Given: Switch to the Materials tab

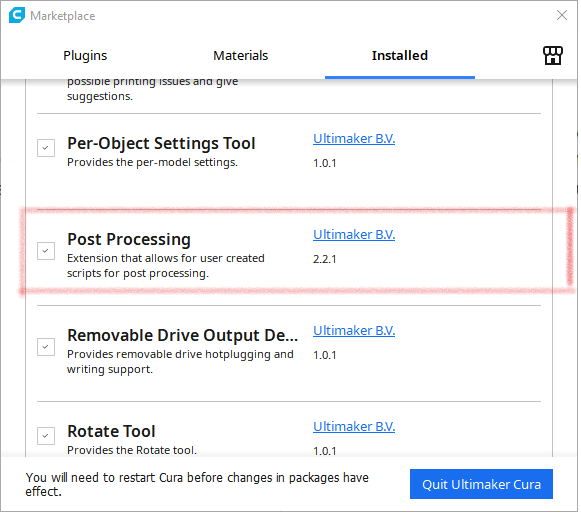Looking at the screenshot, I should tap(240, 56).
